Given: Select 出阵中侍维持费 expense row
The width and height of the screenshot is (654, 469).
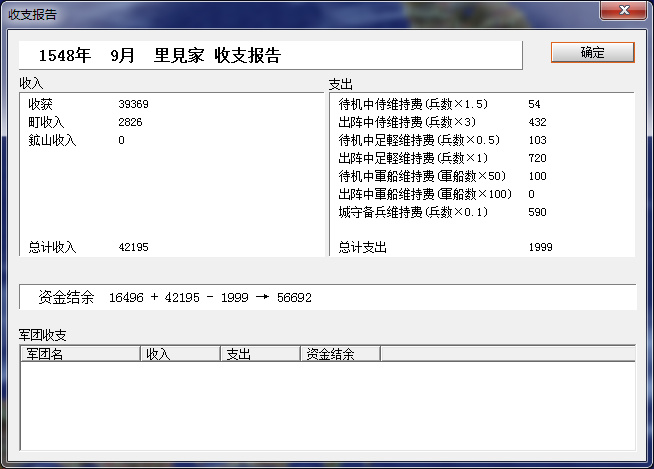Looking at the screenshot, I should point(442,122).
